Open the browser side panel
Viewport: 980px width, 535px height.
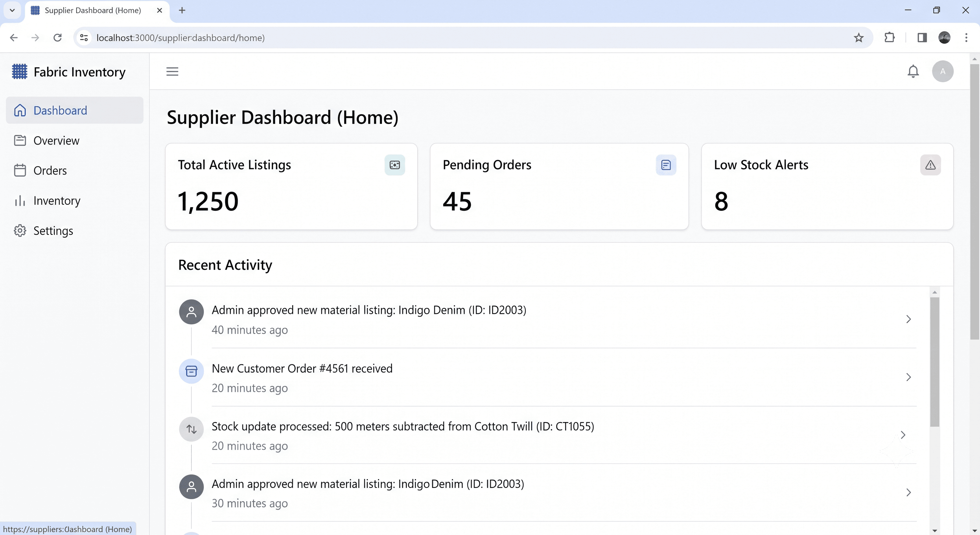click(x=922, y=38)
